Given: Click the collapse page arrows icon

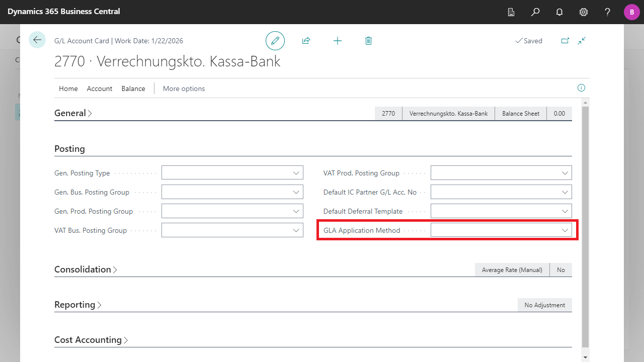Looking at the screenshot, I should click(x=582, y=41).
